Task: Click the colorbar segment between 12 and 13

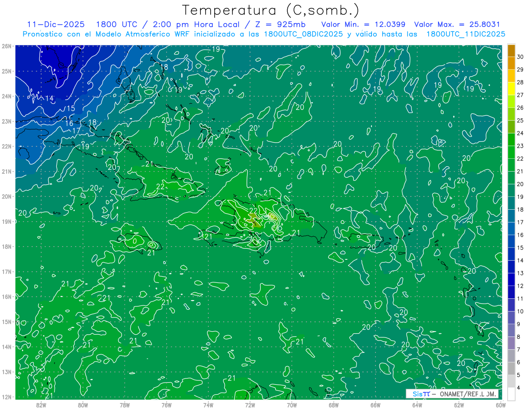Action: click(x=511, y=279)
